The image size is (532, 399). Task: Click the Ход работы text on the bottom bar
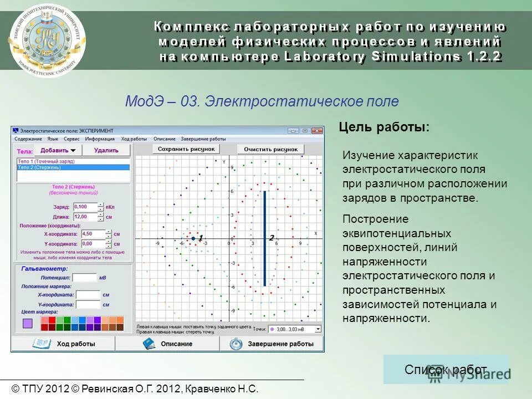(x=76, y=344)
